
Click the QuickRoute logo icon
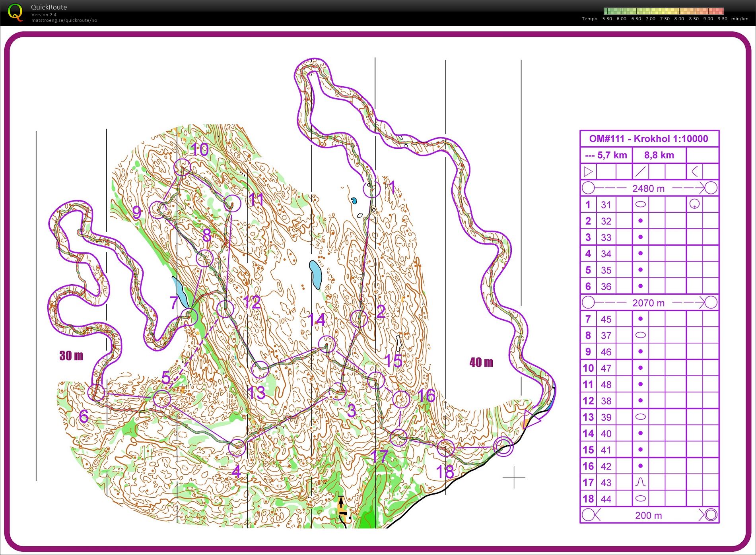(15, 12)
